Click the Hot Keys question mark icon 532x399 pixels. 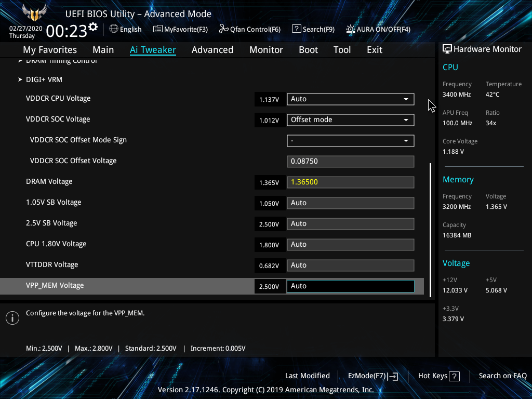tap(454, 376)
